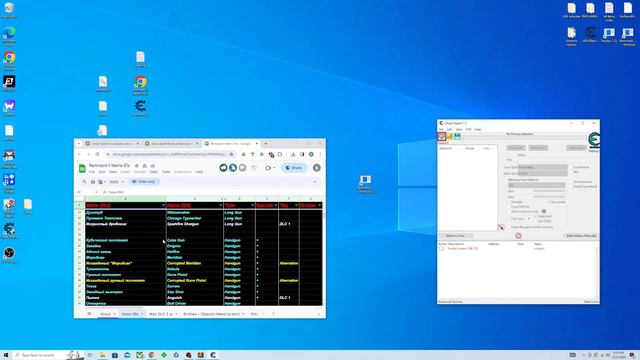The width and height of the screenshot is (640, 360).
Task: Check the Active box of the red table entry
Action: pyautogui.click(x=442, y=249)
